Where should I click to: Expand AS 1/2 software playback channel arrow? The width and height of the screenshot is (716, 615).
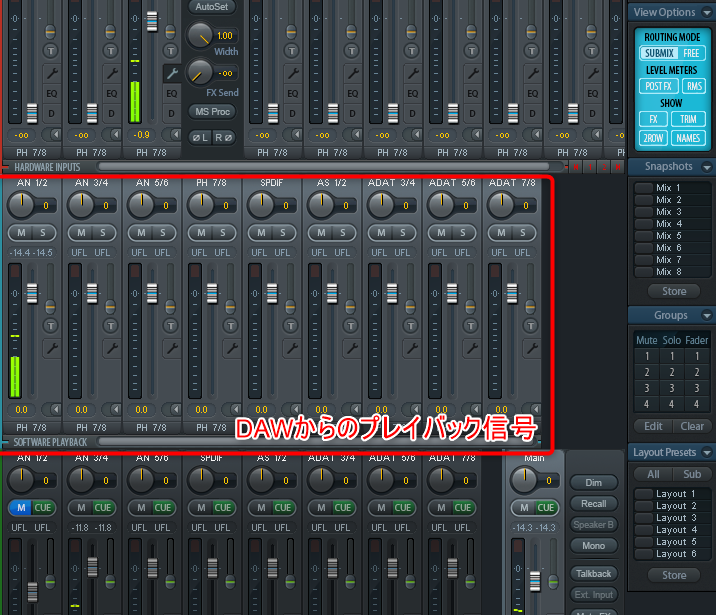(355, 409)
